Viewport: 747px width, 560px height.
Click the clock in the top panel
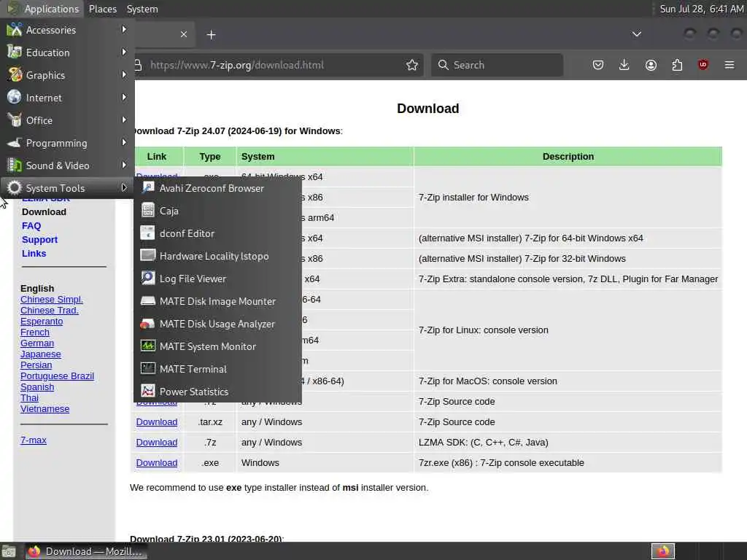click(701, 9)
